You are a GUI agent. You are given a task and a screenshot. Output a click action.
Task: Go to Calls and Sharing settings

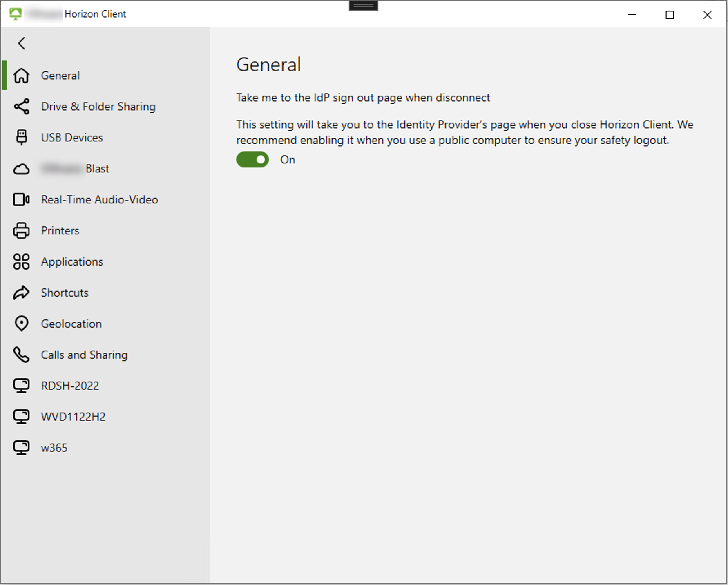[106, 355]
